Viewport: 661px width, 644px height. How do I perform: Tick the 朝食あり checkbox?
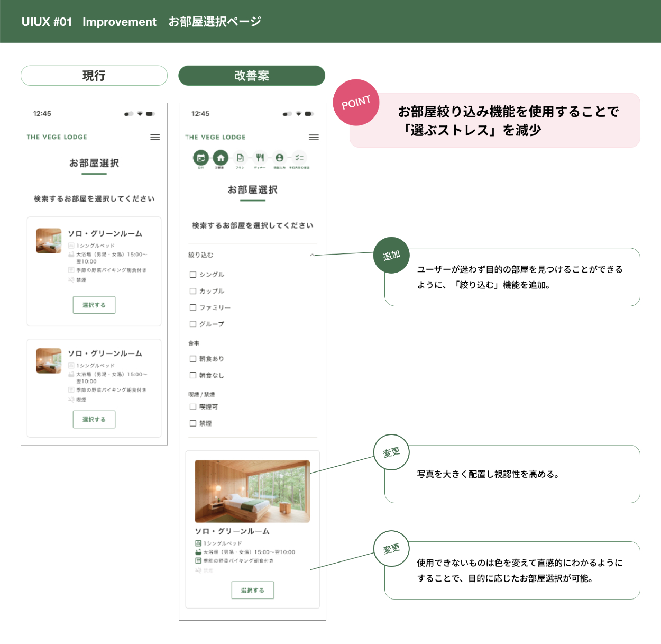[x=193, y=359]
